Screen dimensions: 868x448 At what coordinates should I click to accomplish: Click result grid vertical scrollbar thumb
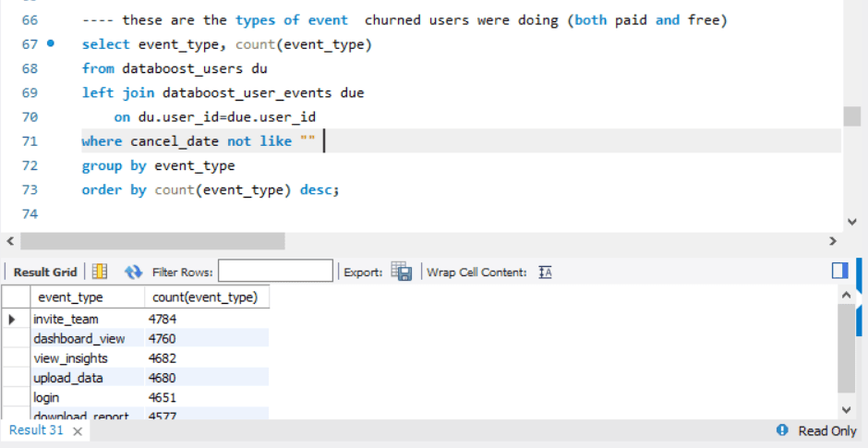click(846, 347)
